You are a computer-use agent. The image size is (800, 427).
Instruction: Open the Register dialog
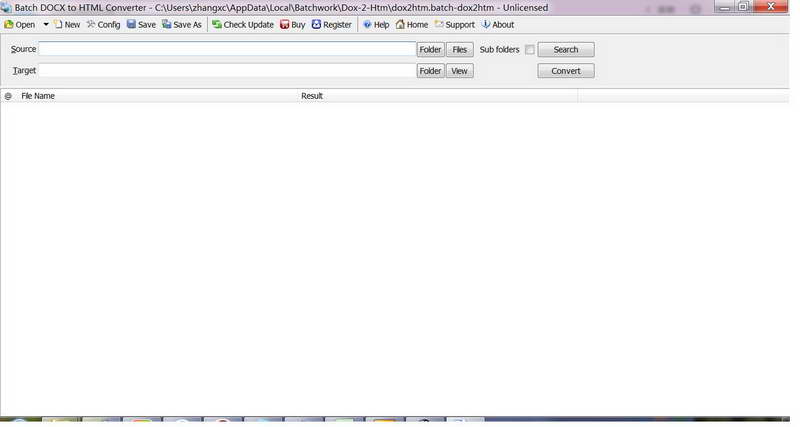point(332,24)
